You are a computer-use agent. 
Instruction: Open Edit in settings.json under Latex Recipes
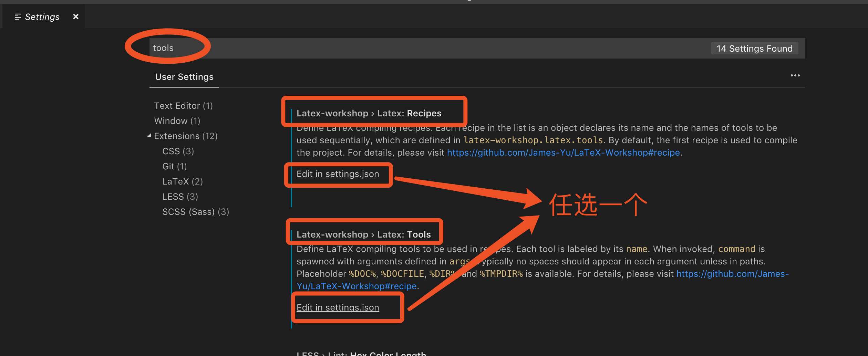338,174
